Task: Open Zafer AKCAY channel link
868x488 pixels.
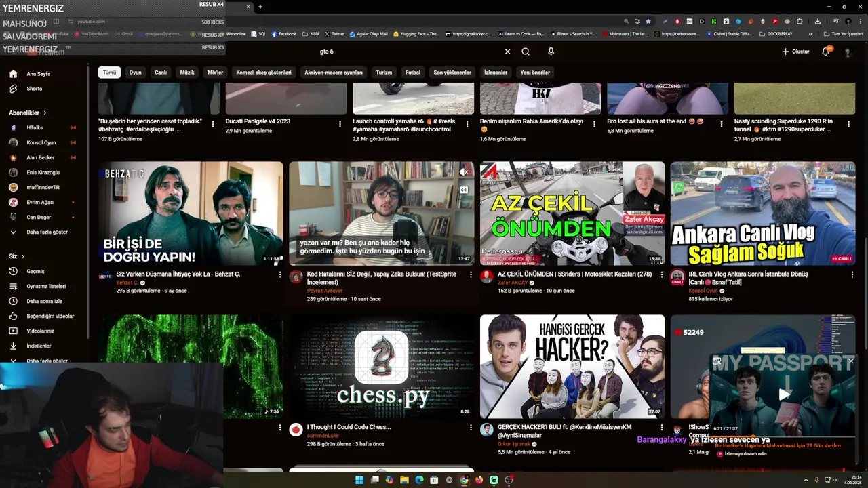Action: click(x=513, y=283)
